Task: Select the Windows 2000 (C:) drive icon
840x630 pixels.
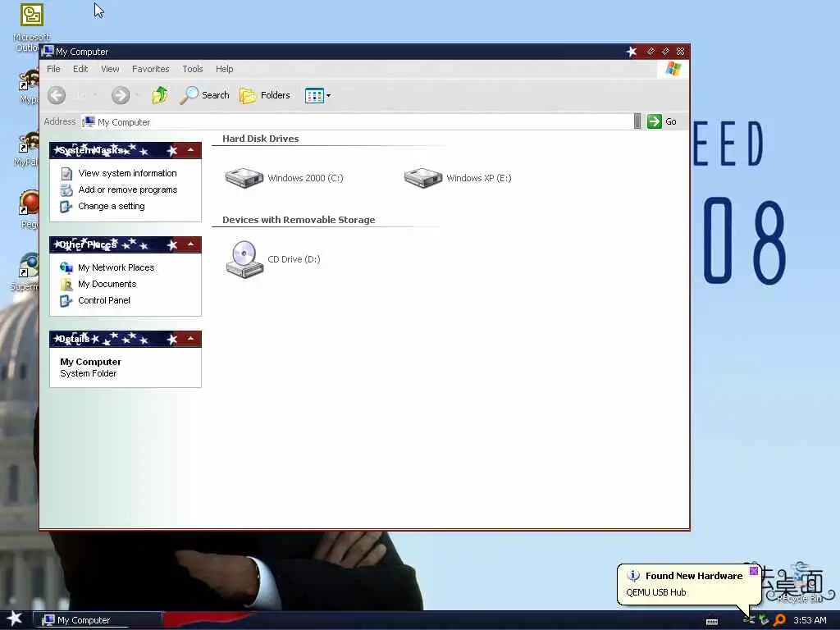Action: pyautogui.click(x=244, y=178)
